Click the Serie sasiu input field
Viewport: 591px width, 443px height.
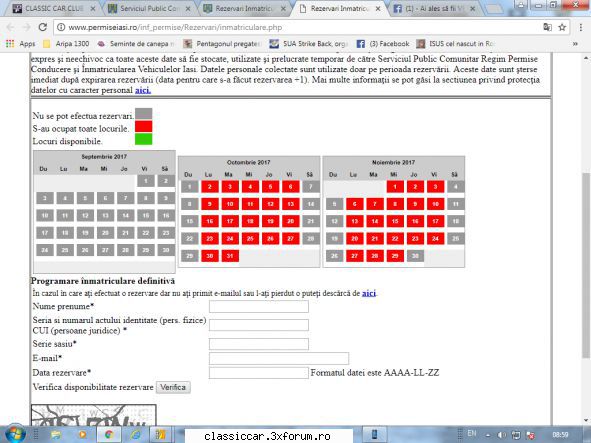259,344
